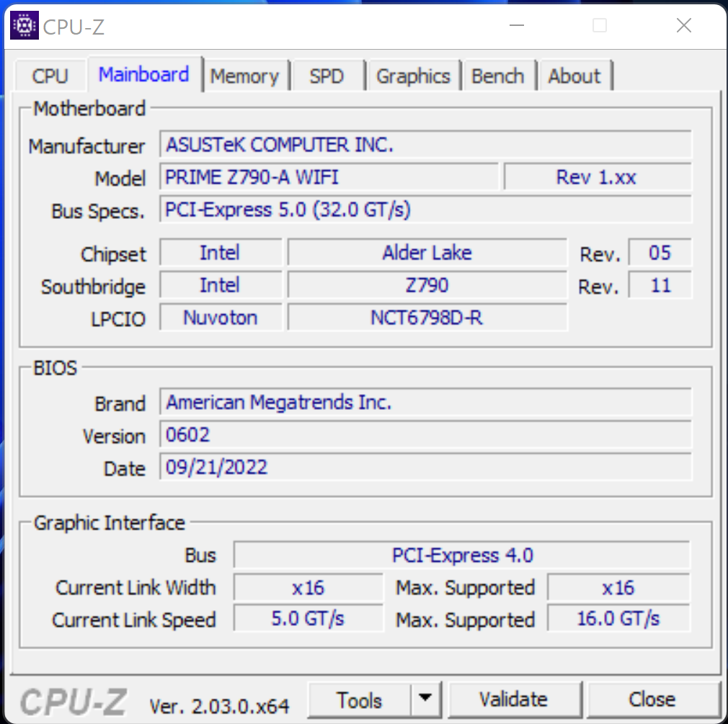The height and width of the screenshot is (724, 728).
Task: Switch to the CPU tab
Action: click(x=50, y=76)
